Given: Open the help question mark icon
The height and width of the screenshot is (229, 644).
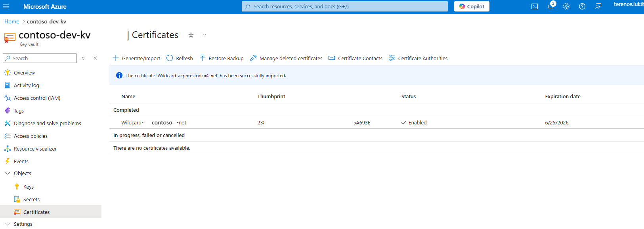Looking at the screenshot, I should [x=582, y=6].
